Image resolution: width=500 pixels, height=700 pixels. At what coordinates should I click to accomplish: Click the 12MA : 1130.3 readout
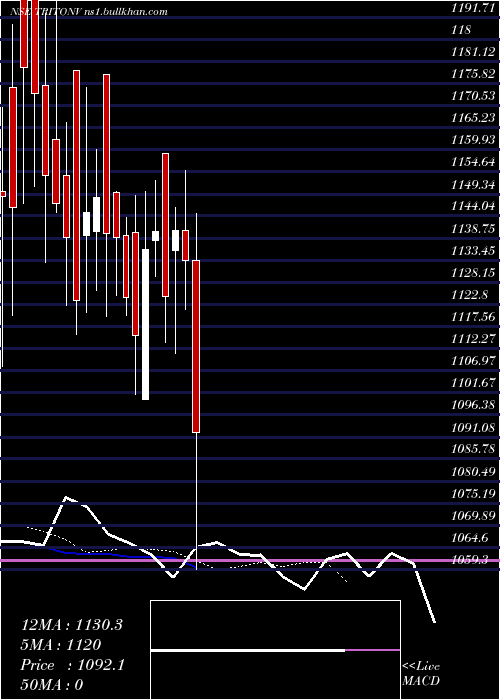(x=71, y=625)
